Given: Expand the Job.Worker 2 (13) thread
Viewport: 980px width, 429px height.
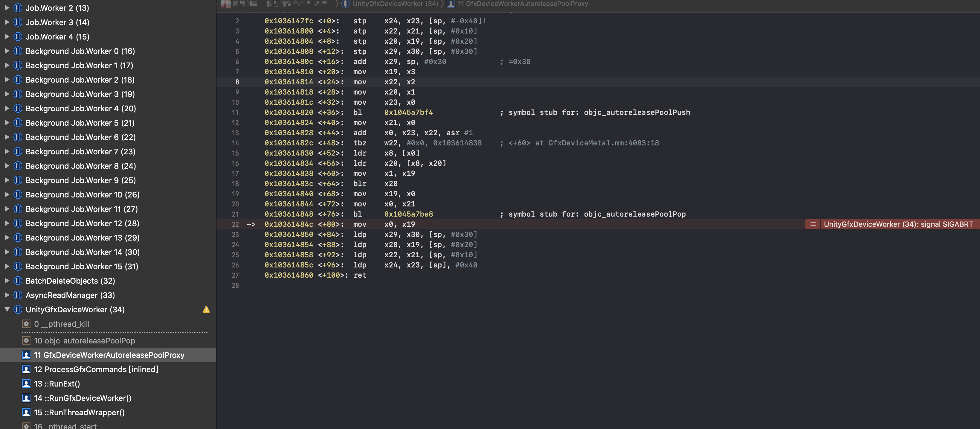Looking at the screenshot, I should [7, 8].
